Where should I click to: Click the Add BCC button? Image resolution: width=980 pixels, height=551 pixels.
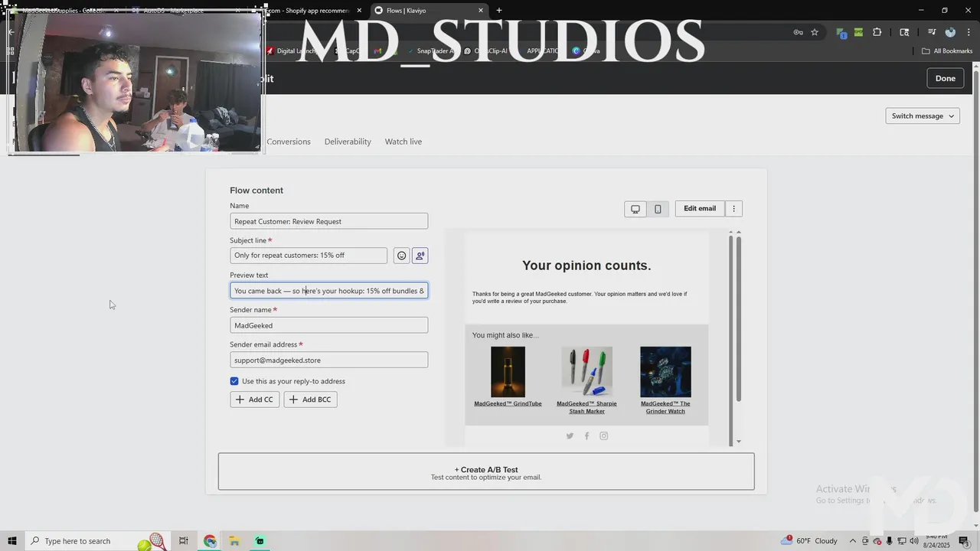click(310, 399)
